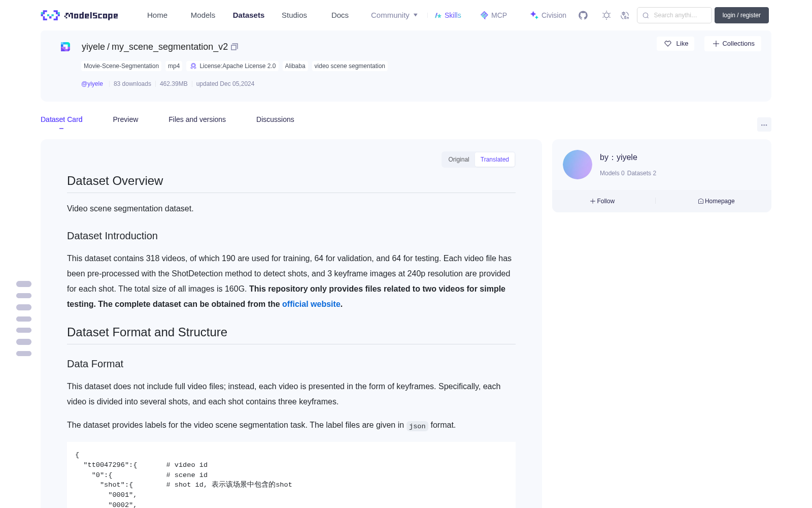This screenshot has width=812, height=508.
Task: Copy dataset name using the copy icon
Action: pyautogui.click(x=234, y=47)
